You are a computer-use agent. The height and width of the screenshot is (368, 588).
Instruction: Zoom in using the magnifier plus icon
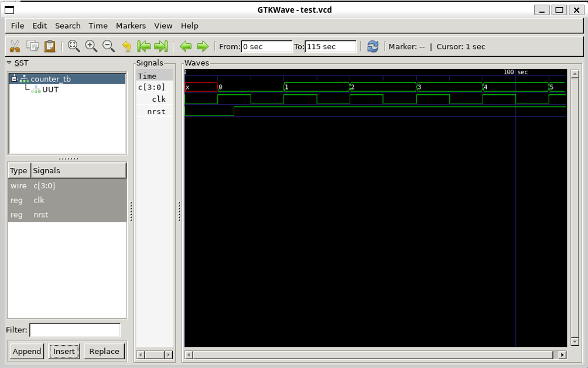91,46
